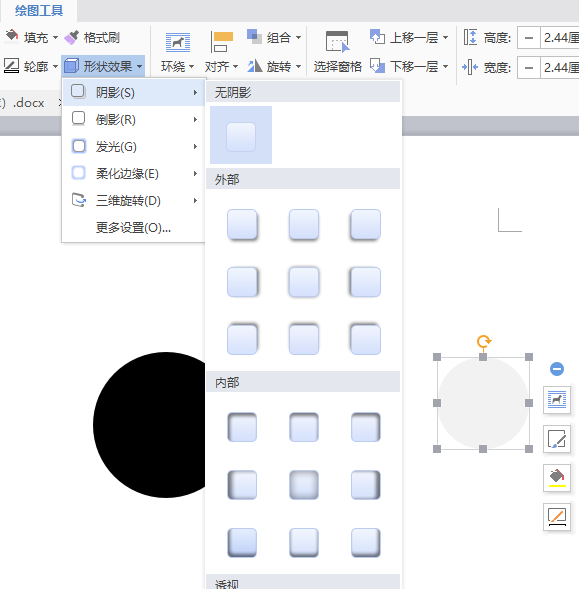
Task: Choose first 内部 shadow preset in bottom row
Action: point(242,543)
